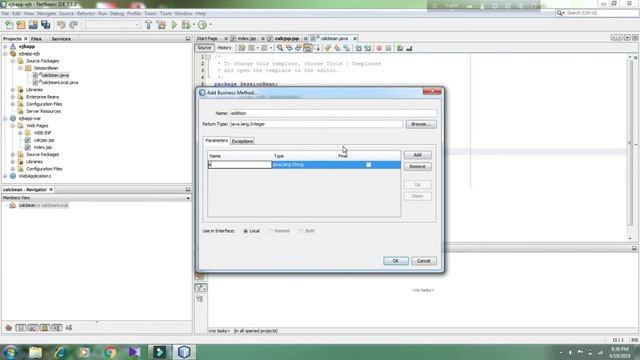Click the Shift Line Left editor icon
The image size is (640, 360).
click(x=358, y=48)
